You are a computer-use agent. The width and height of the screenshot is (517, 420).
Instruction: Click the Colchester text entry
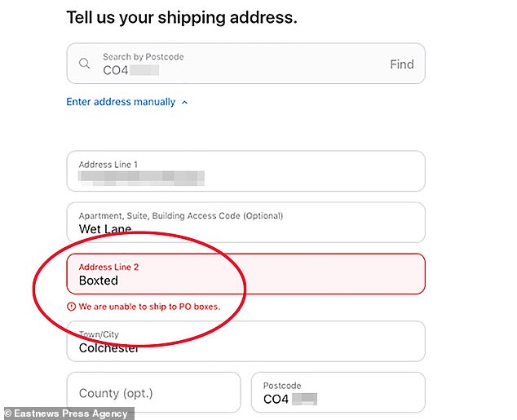click(x=108, y=348)
